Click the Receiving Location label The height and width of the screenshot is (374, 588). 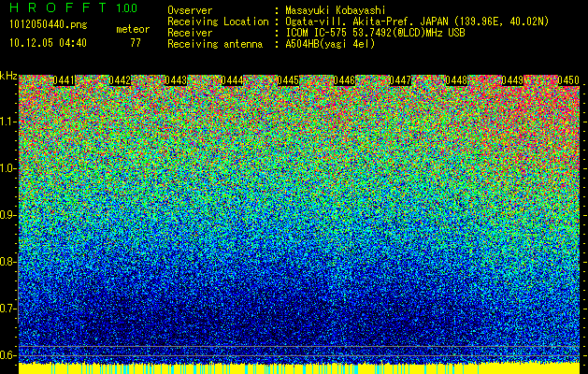pos(218,22)
